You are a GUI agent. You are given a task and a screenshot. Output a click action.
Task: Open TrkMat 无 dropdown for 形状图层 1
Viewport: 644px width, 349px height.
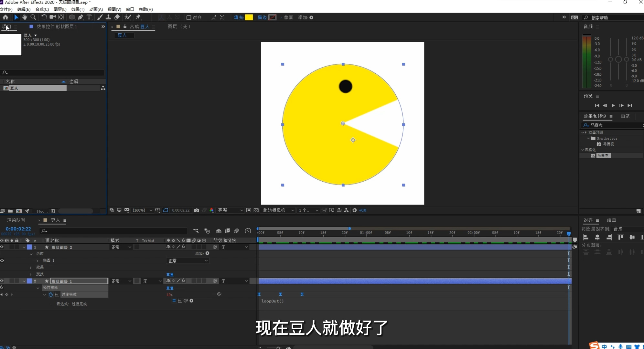(152, 281)
